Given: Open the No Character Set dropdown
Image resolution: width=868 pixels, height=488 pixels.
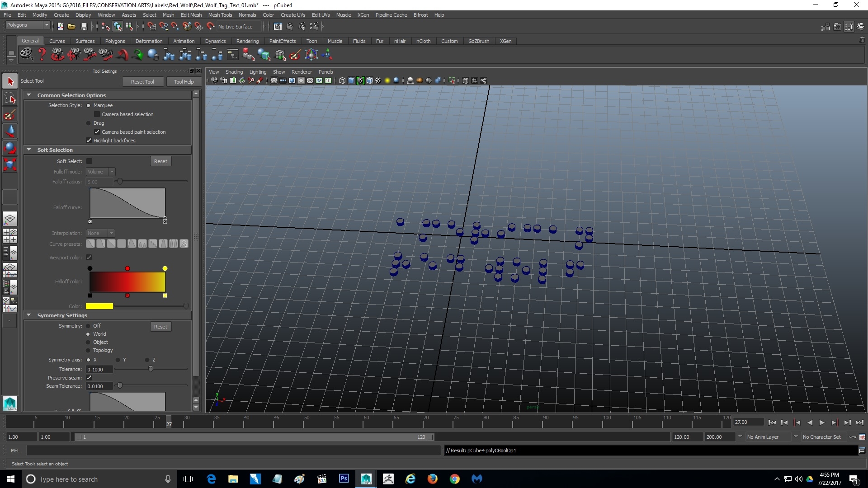Looking at the screenshot, I should click(x=824, y=437).
